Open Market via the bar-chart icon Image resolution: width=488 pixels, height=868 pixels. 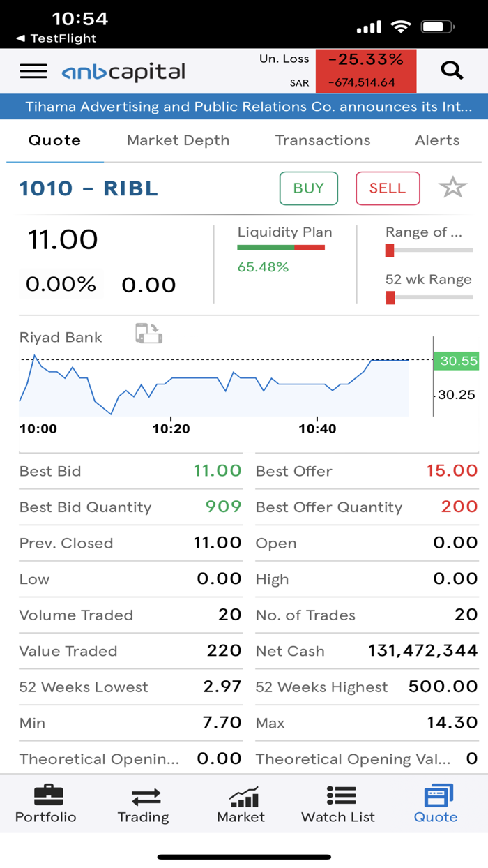[x=241, y=802]
